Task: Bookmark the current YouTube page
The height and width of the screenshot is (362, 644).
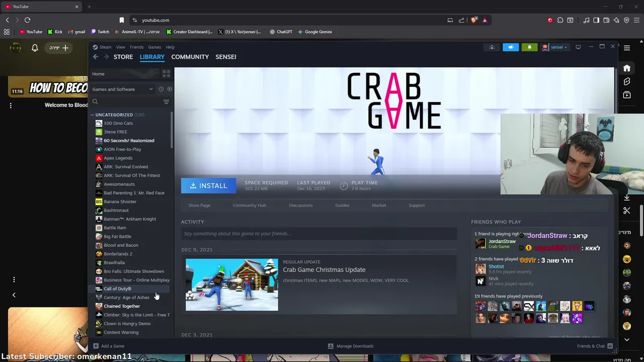Action: click(x=122, y=20)
